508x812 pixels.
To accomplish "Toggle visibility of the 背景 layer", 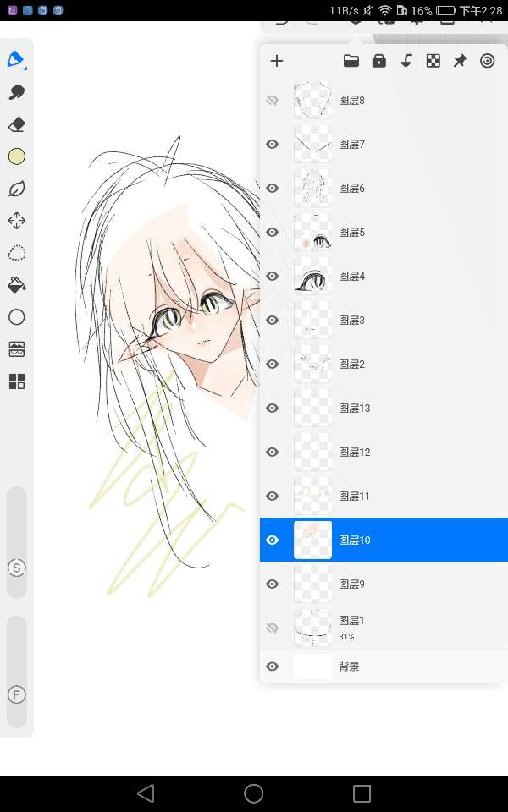I will pyautogui.click(x=272, y=667).
